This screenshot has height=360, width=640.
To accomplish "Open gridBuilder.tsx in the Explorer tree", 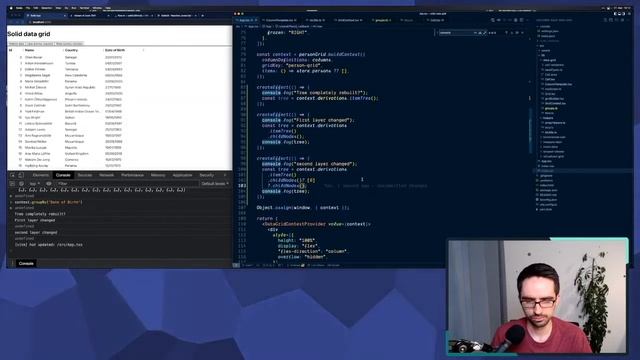I will (554, 99).
